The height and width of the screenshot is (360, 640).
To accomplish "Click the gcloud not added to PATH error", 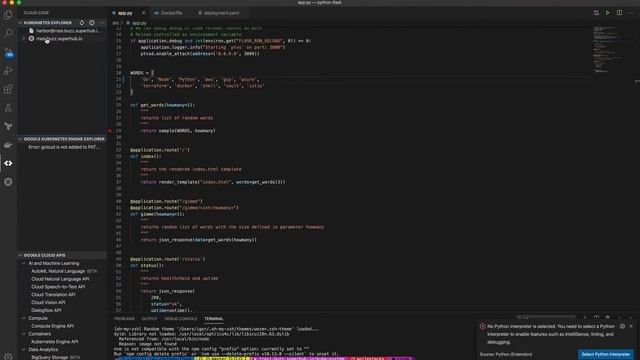I will click(64, 147).
